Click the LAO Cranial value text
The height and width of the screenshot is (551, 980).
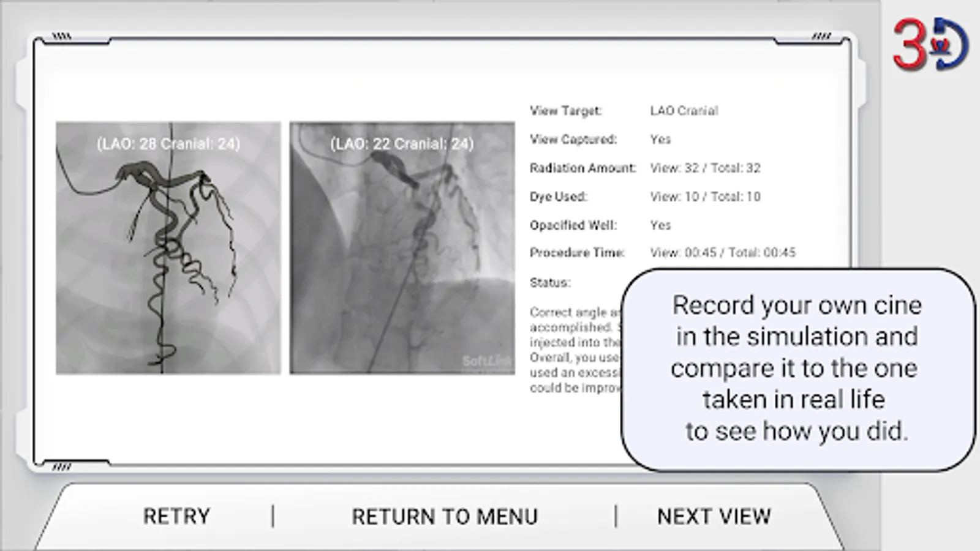685,111
